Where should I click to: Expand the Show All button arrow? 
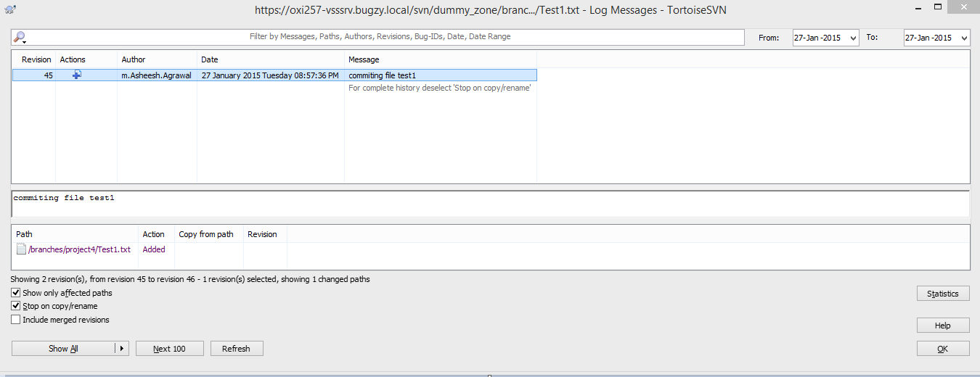[122, 349]
